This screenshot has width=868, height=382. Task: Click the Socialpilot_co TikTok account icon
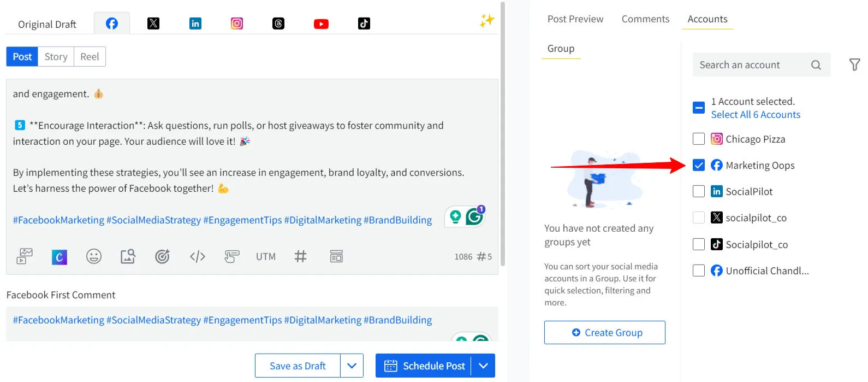click(717, 244)
